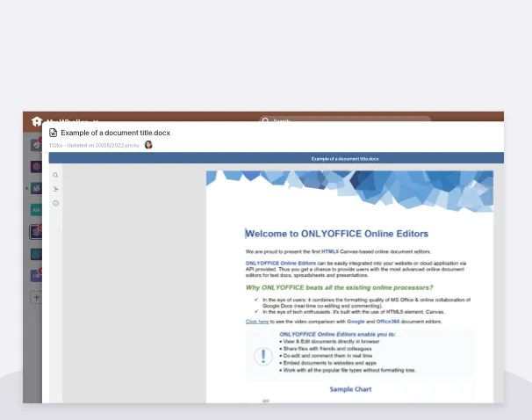Expand the arrow beside the teal workspace tile
This screenshot has width=532, height=420.
pyautogui.click(x=27, y=188)
